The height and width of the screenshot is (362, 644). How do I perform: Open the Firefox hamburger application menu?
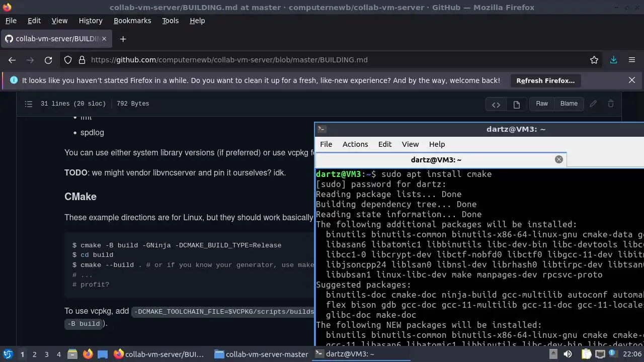tap(632, 60)
